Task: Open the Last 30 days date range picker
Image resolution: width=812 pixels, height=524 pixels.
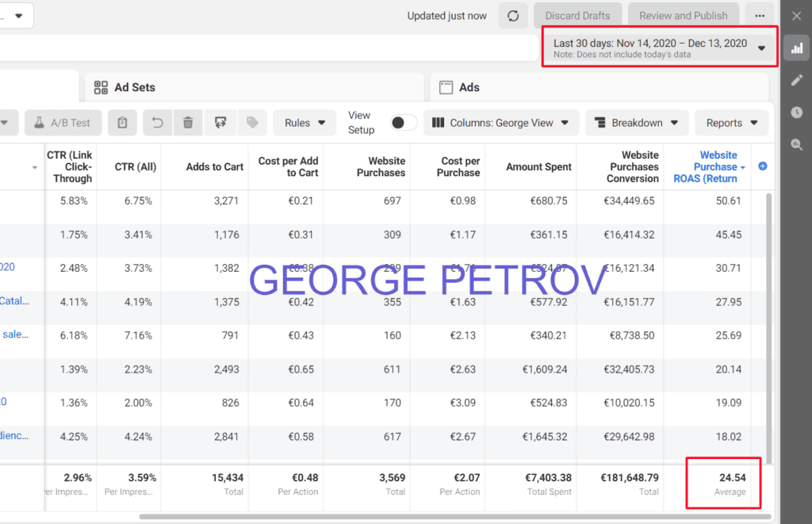Action: (x=659, y=47)
